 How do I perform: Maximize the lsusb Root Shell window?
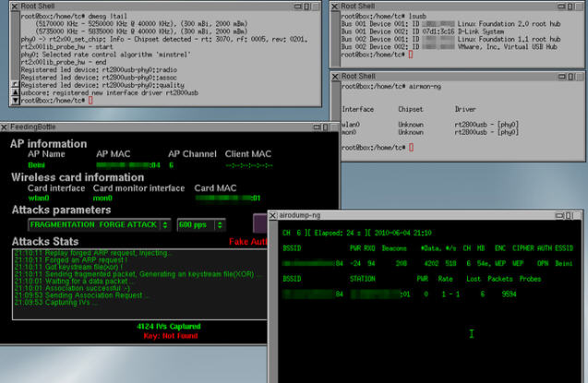click(x=570, y=6)
